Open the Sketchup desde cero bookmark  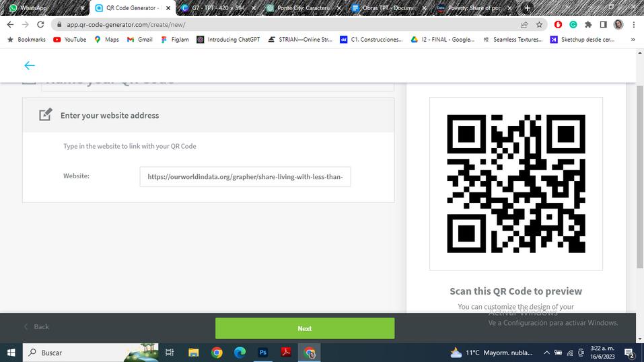tap(583, 40)
